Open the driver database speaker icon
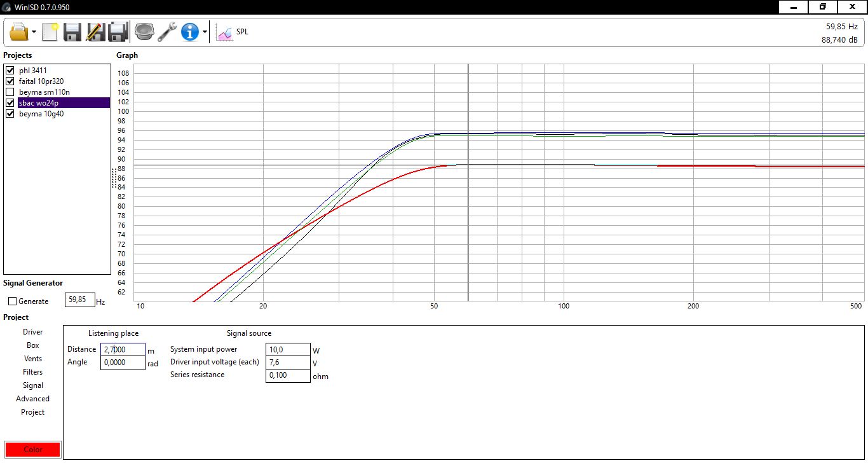Screen dimensions: 868x463 [x=144, y=31]
